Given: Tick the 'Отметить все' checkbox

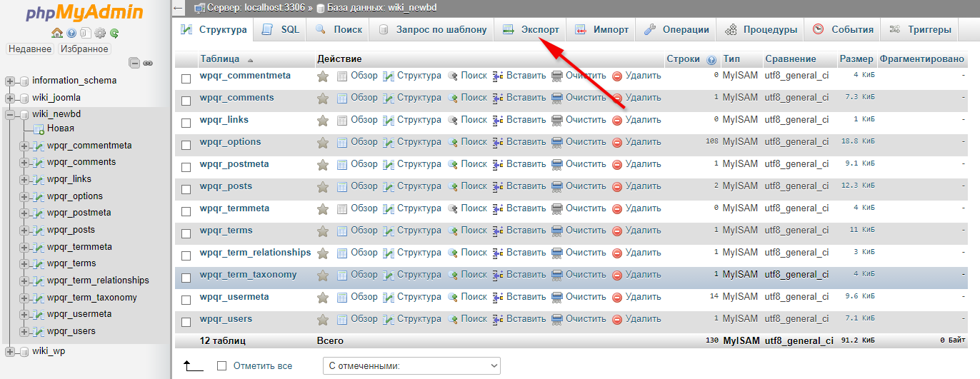Looking at the screenshot, I should click(x=221, y=366).
